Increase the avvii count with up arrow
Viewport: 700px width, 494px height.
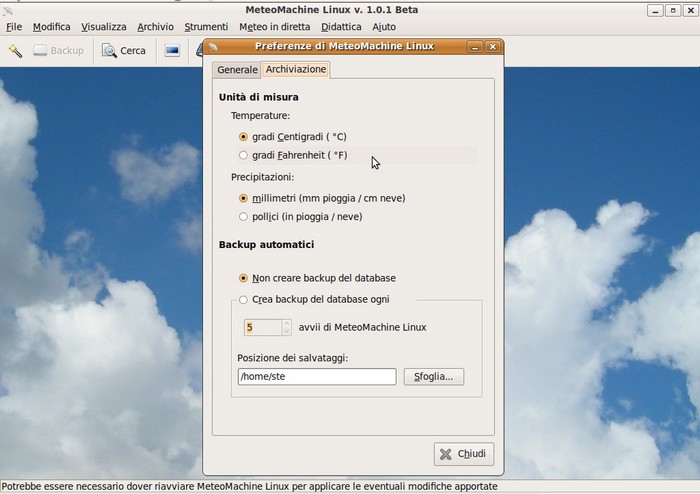point(287,324)
